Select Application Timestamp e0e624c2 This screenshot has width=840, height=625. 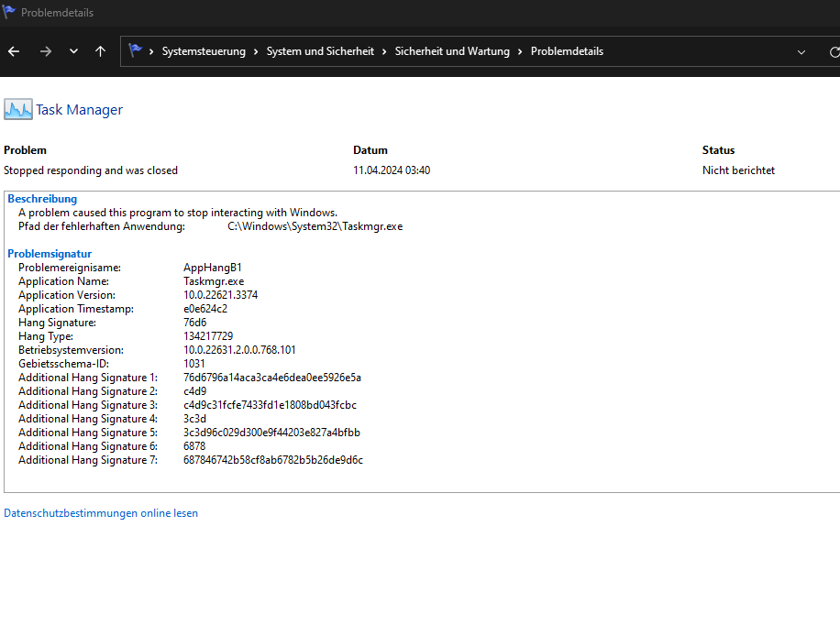(x=205, y=309)
